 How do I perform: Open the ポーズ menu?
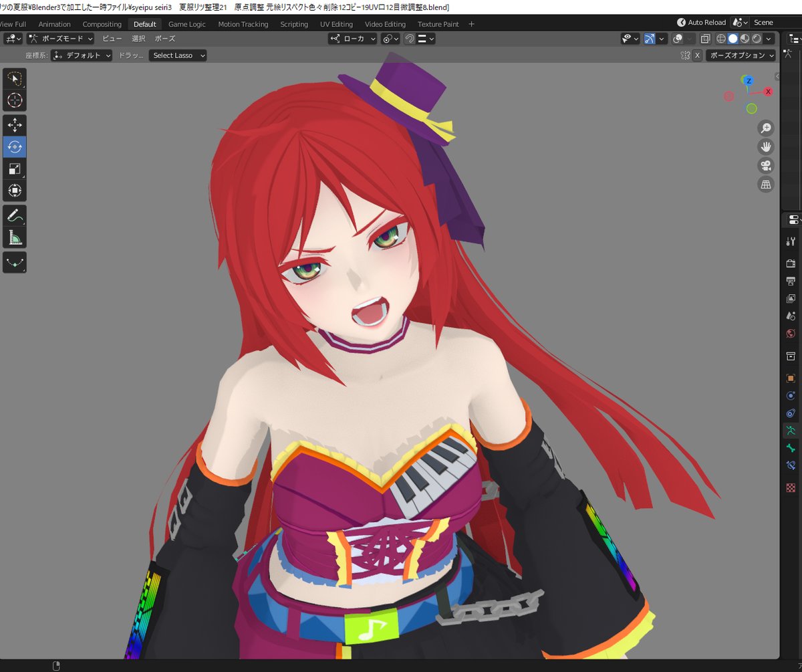point(165,39)
